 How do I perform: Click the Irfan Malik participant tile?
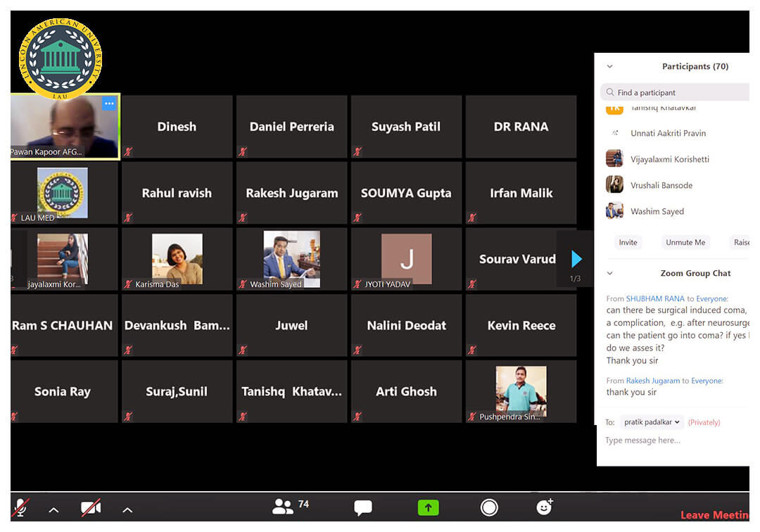pos(521,193)
